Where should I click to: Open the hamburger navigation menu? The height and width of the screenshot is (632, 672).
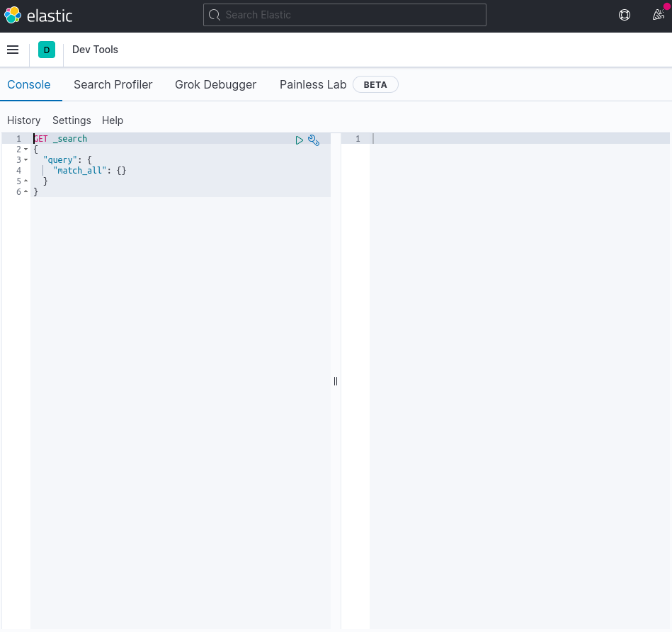coord(13,50)
